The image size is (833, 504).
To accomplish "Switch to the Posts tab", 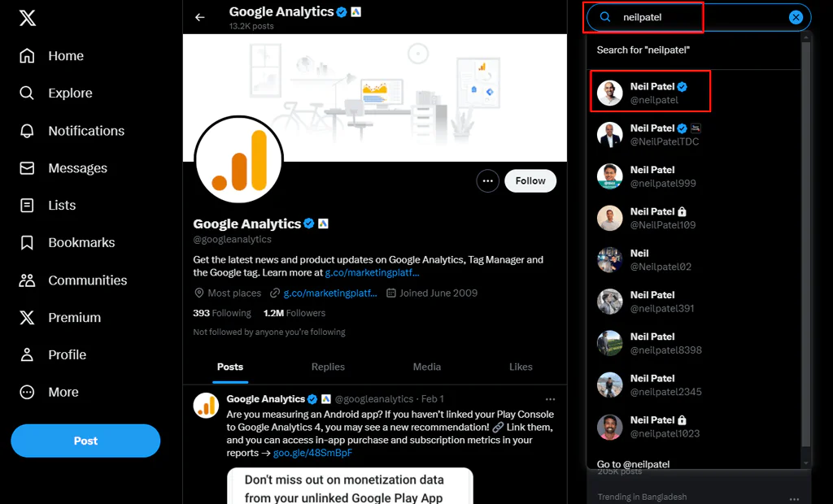I will click(230, 367).
